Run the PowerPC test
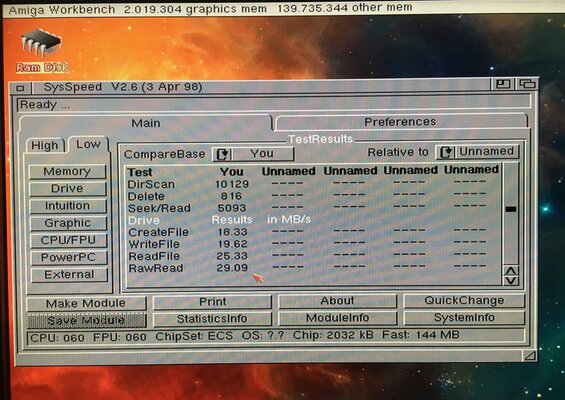The width and height of the screenshot is (565, 400). click(68, 257)
